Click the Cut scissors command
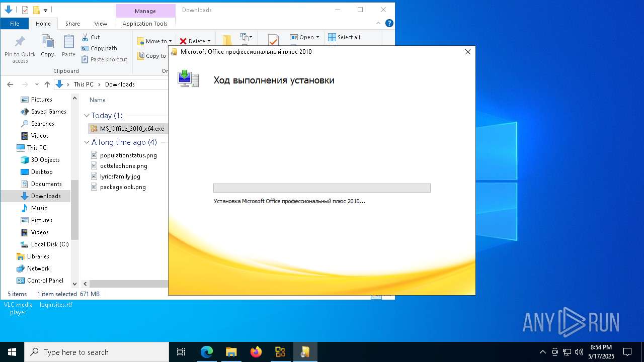 [x=91, y=37]
